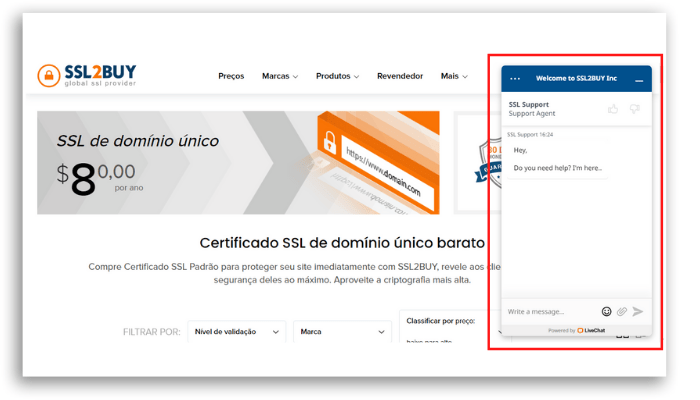The image size is (700, 400).
Task: Click the 'Certificado SSL de domínio único barato' heading
Action: pos(342,243)
